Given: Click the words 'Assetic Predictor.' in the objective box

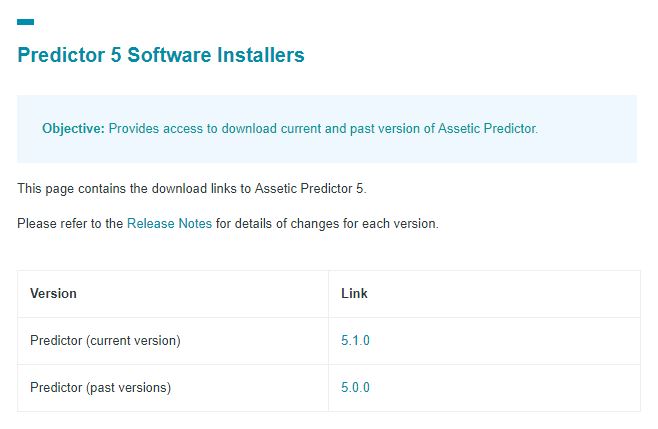Looking at the screenshot, I should click(x=488, y=128).
